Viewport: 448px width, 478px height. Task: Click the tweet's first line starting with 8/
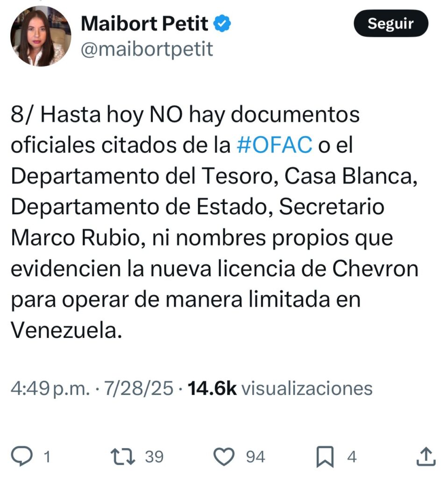185,115
